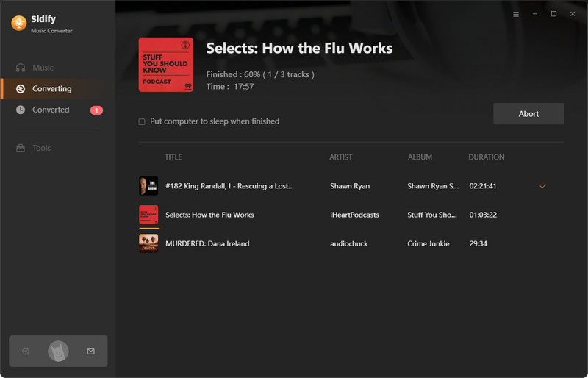Minimize the Sidify window

pyautogui.click(x=535, y=14)
